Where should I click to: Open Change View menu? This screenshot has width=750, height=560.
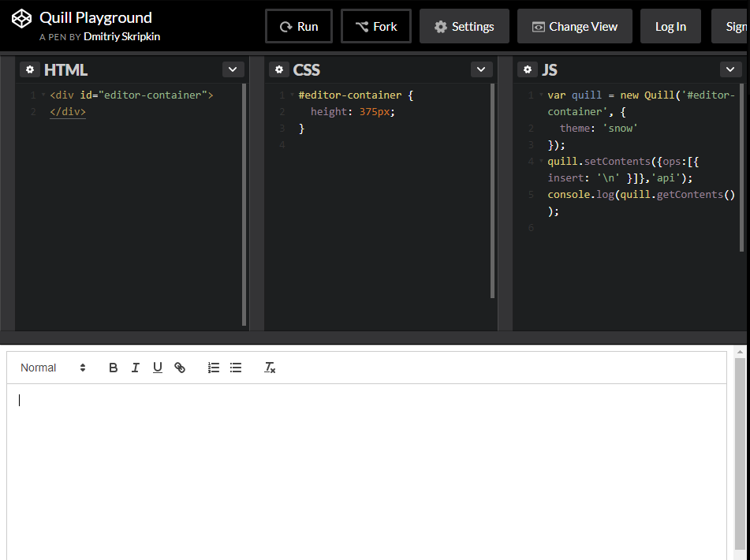click(575, 26)
